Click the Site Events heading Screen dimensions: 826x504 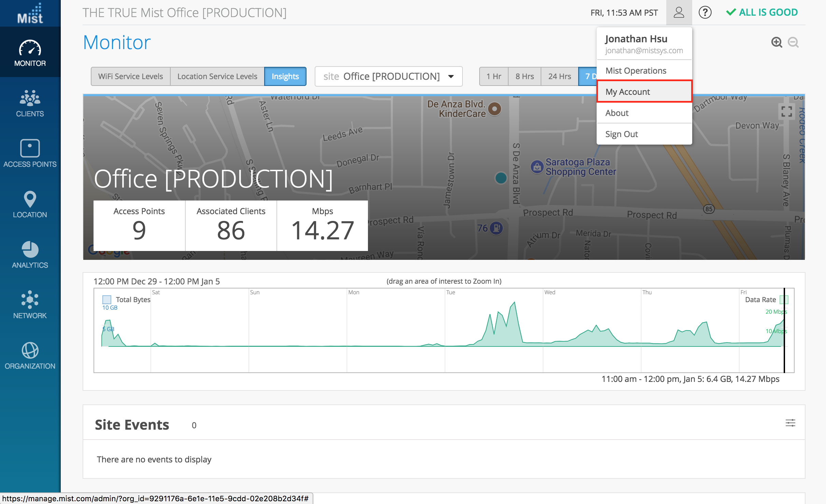(x=132, y=425)
